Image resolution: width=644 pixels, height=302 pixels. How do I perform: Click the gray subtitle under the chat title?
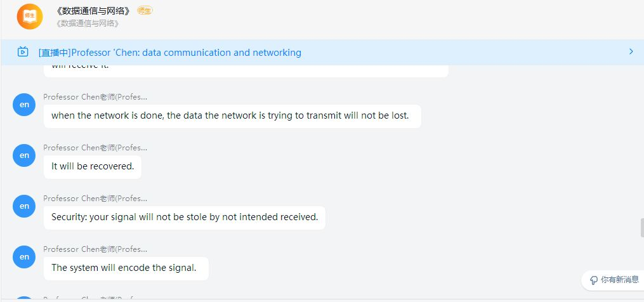click(88, 23)
